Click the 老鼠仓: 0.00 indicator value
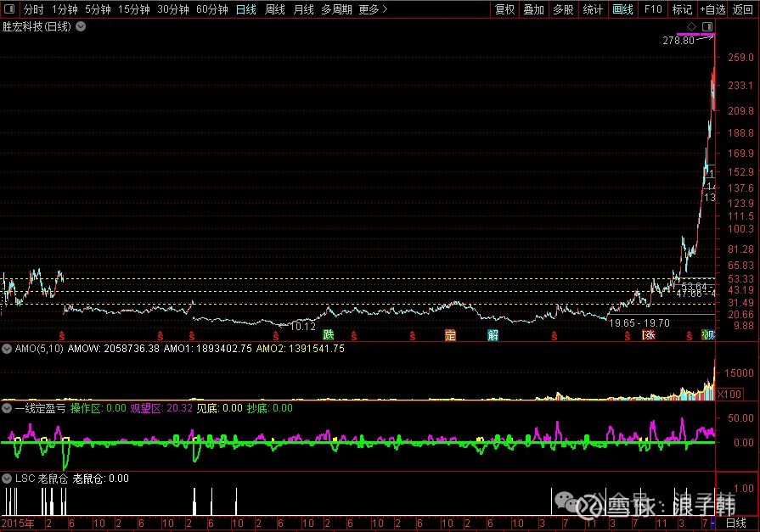 point(101,479)
